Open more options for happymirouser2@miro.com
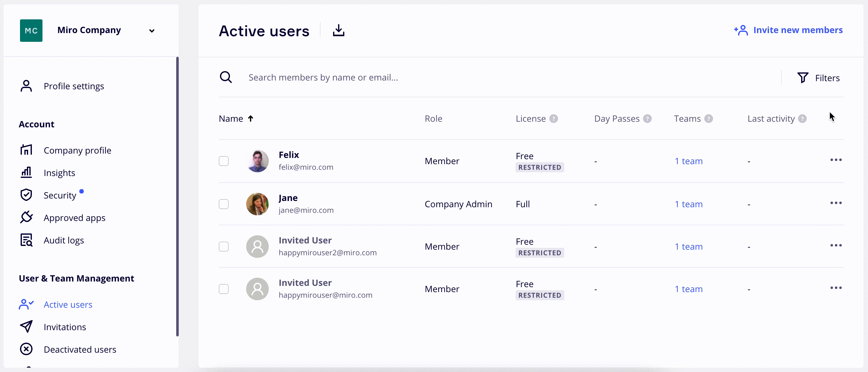This screenshot has height=372, width=868. tap(836, 245)
